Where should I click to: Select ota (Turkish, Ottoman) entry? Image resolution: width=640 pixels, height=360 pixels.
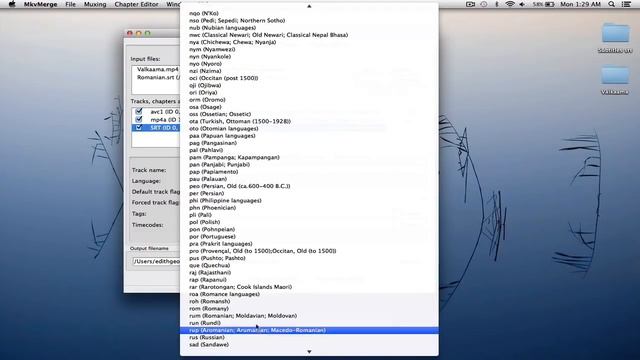point(309,121)
